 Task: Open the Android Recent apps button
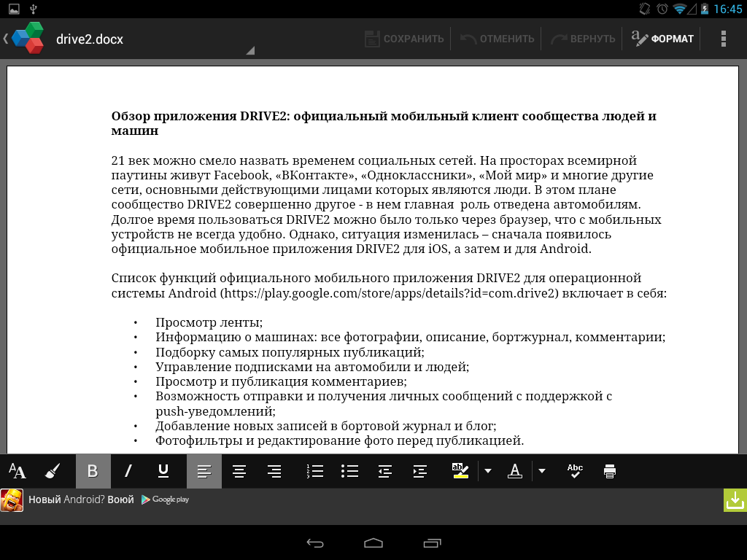point(432,542)
